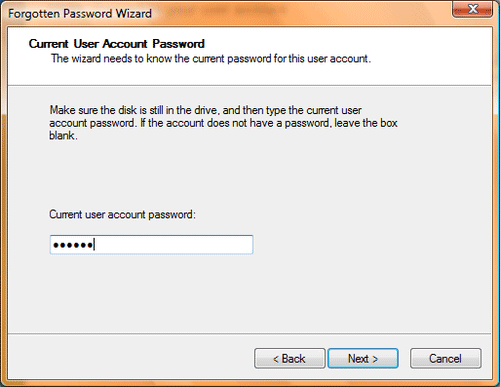Click the word "blank." in the instructions
The height and width of the screenshot is (387, 500).
63,136
